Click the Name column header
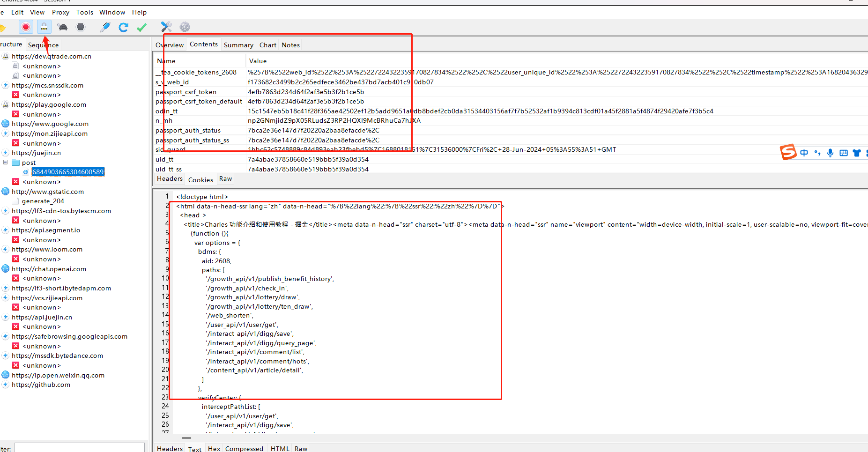 pos(199,61)
